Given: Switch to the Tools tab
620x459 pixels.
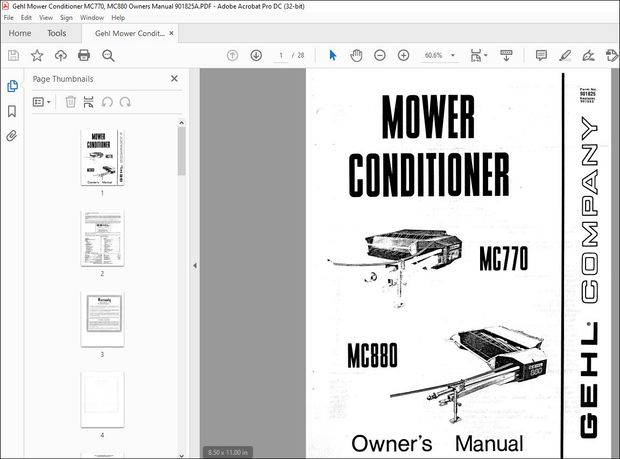Looking at the screenshot, I should [x=57, y=33].
